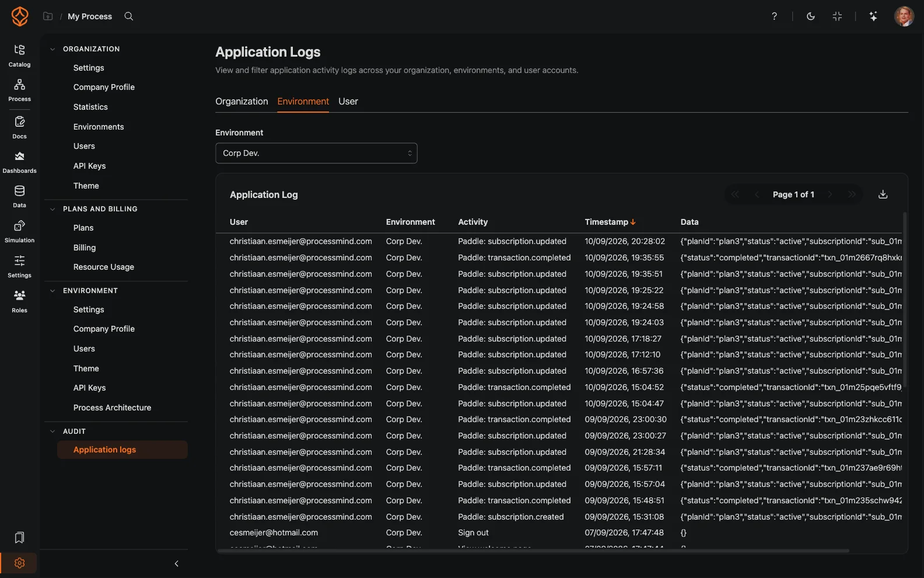Click My Process in the breadcrumb
The height and width of the screenshot is (578, 924).
[90, 16]
